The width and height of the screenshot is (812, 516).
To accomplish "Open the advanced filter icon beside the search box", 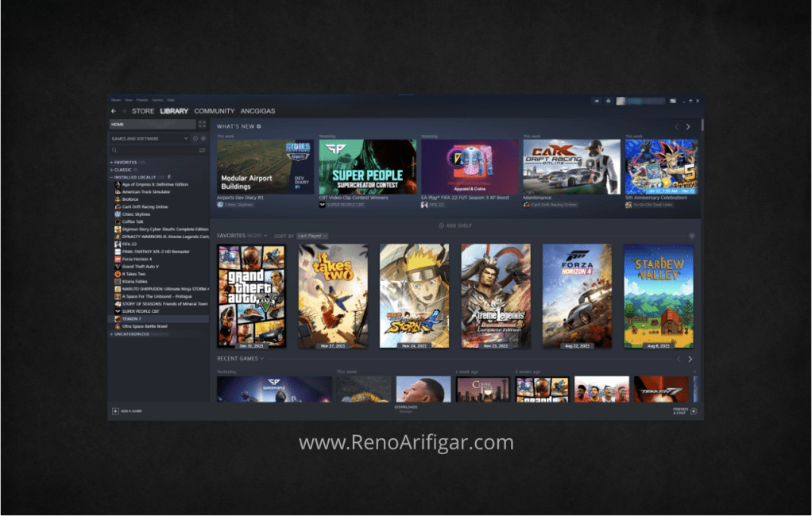I will [x=203, y=149].
